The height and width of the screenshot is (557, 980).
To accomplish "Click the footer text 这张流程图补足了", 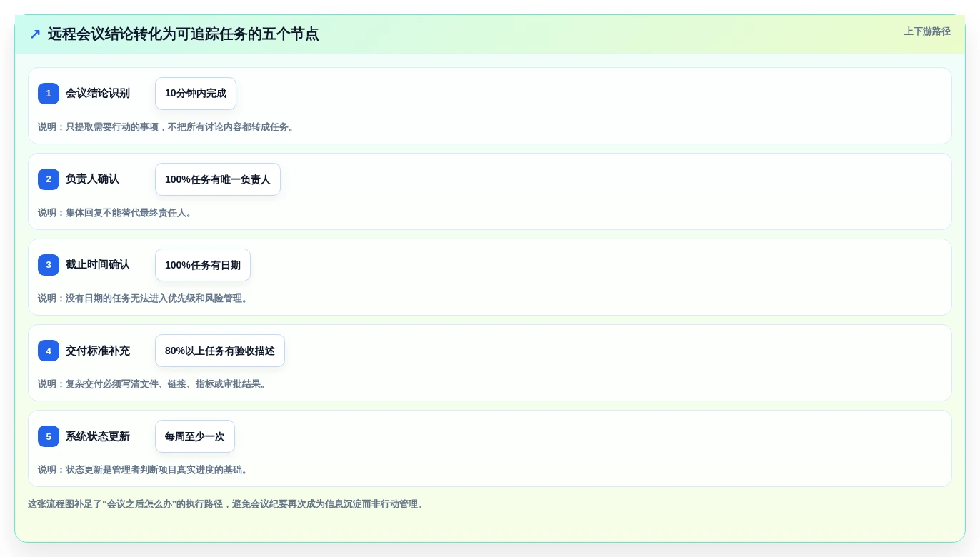I will [x=227, y=504].
